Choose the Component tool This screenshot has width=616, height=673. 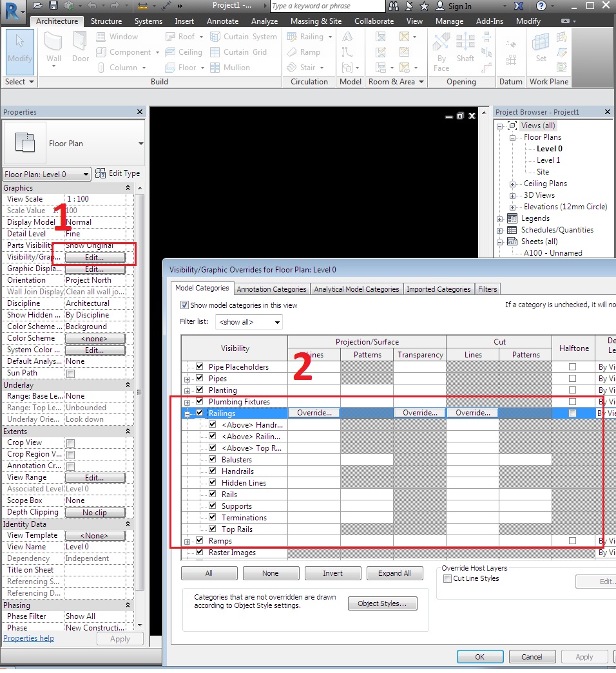127,52
